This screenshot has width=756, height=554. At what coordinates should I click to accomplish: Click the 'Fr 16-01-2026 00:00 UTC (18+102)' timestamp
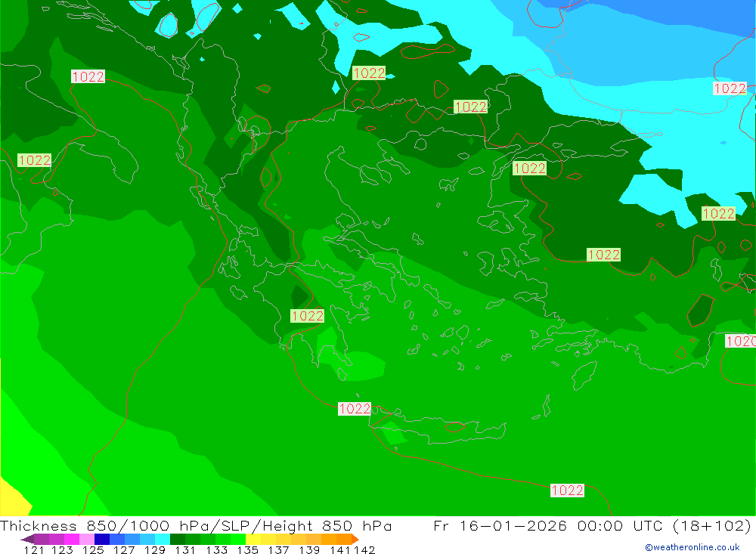click(592, 525)
